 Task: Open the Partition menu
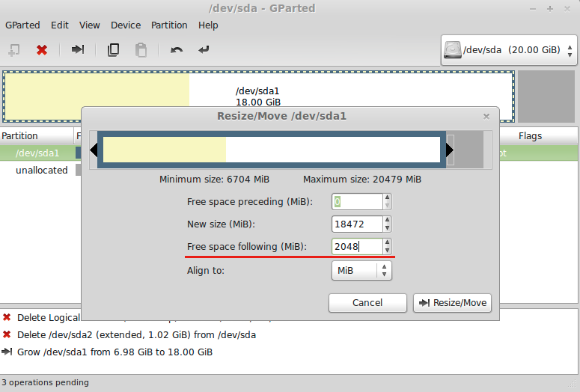click(x=169, y=25)
